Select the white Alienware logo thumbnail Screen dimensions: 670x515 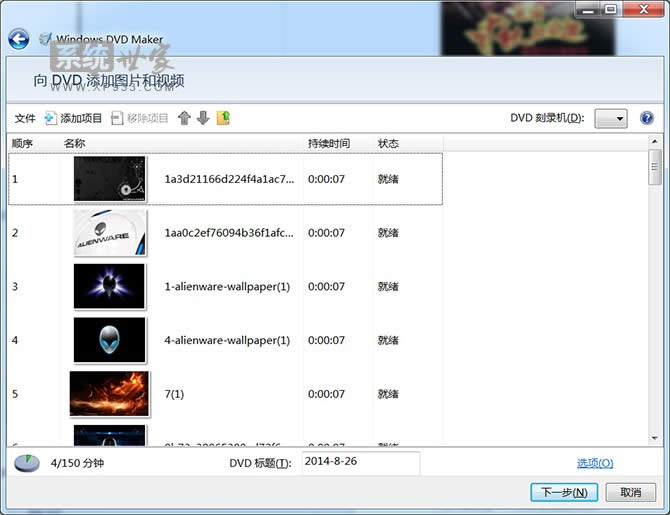tap(110, 233)
